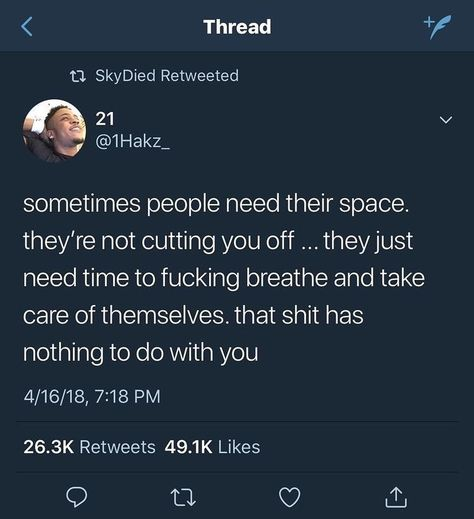Image resolution: width=474 pixels, height=519 pixels.
Task: Tap the small retweet icon beside SkyDied
Action: pyautogui.click(x=79, y=76)
